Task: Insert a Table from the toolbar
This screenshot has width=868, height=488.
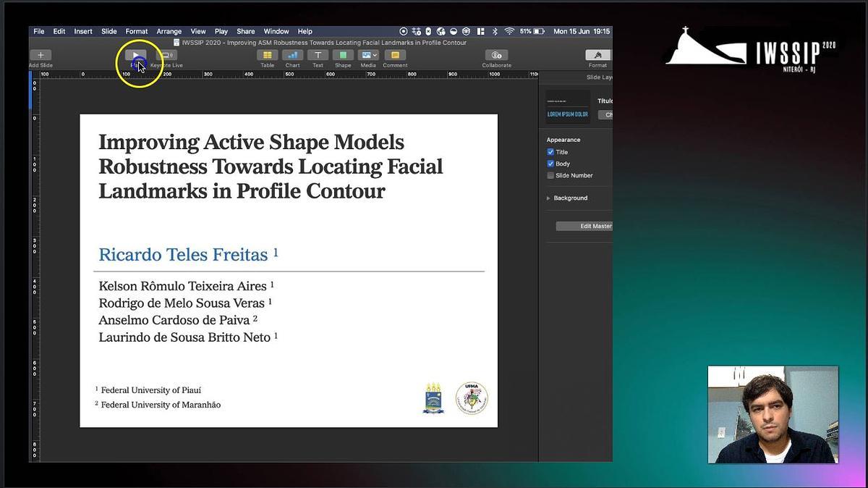Action: click(x=267, y=55)
